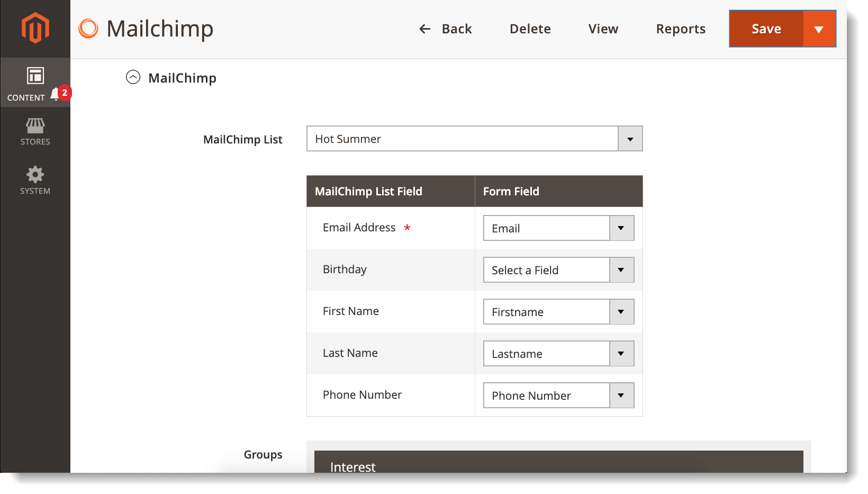
Task: Click the Groups label
Action: [x=263, y=455]
